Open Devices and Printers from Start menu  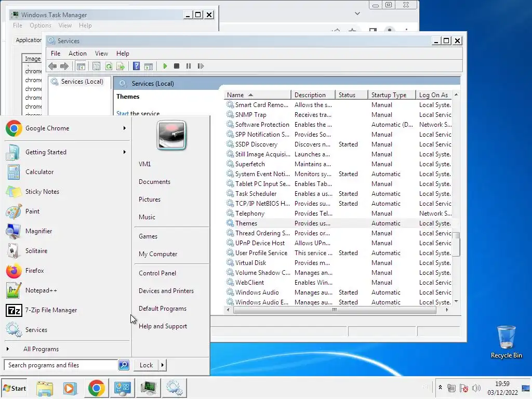pos(166,291)
